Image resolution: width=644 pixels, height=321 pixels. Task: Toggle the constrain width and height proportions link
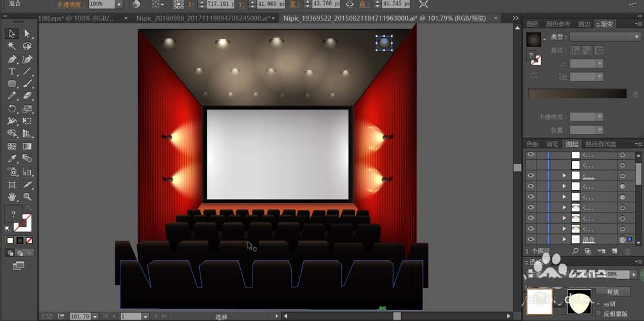pos(350,4)
